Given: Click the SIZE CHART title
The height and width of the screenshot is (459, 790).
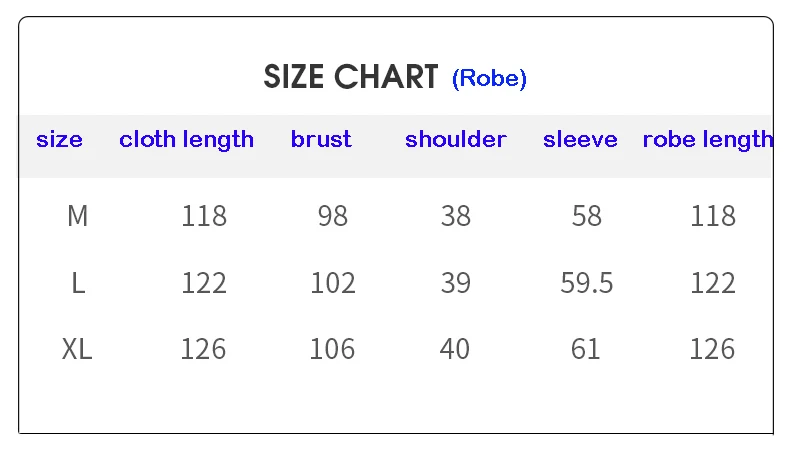Looking at the screenshot, I should (350, 77).
